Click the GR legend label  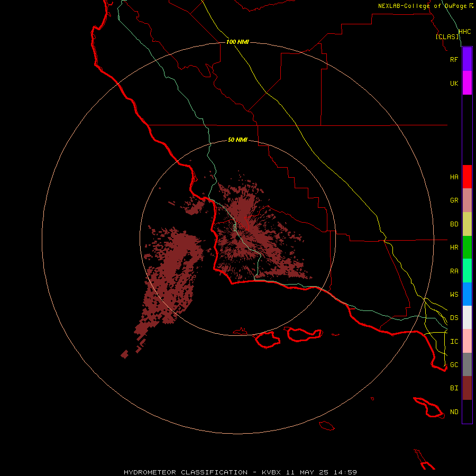click(454, 200)
